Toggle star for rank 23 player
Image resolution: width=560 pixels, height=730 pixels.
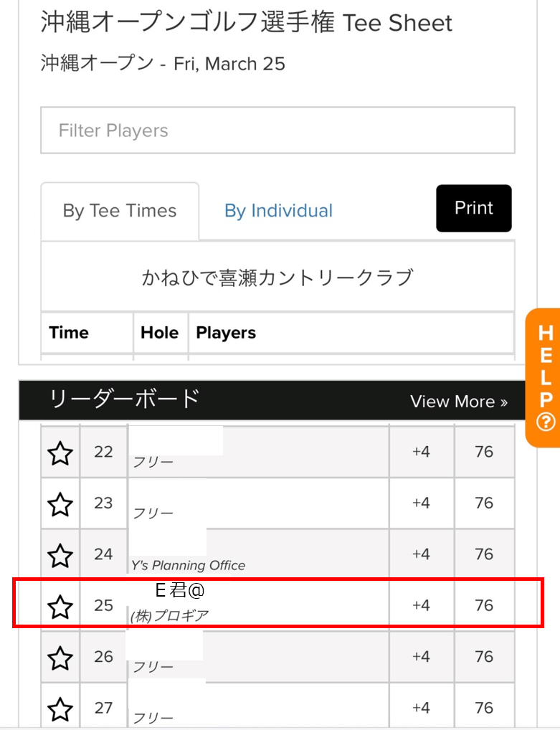(60, 505)
